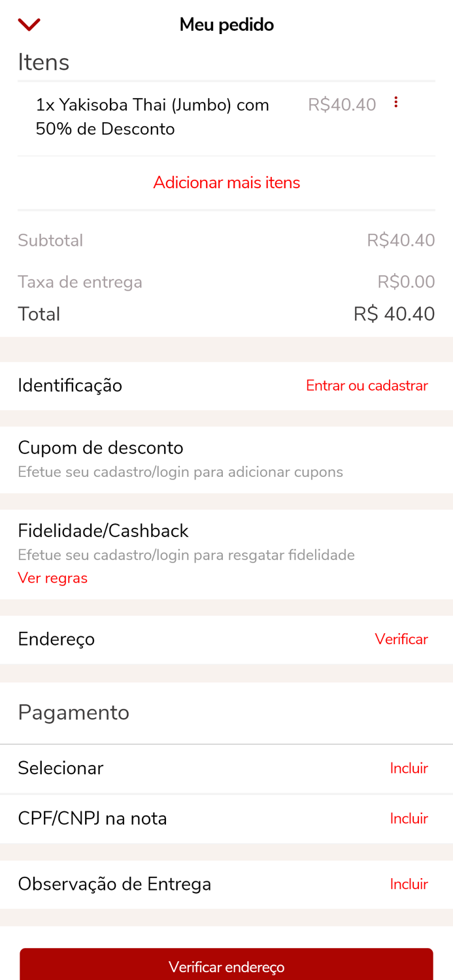453x980 pixels.
Task: Select Adicionar mais itens
Action: (x=226, y=182)
